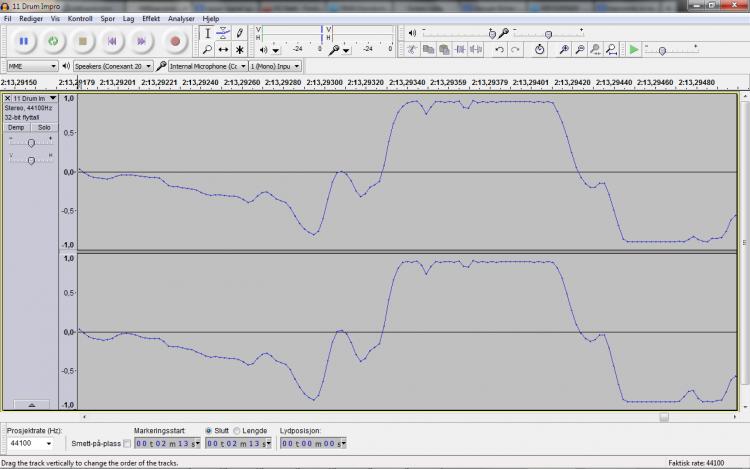Open the Effekt menu

[x=151, y=19]
